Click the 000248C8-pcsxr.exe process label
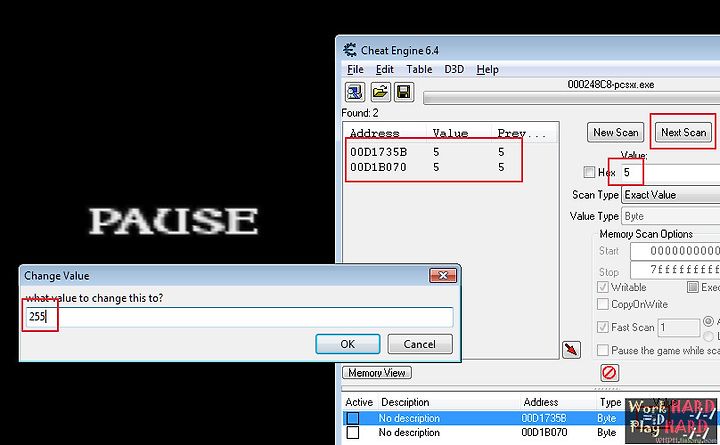Viewport: 720px width, 445px height. [x=611, y=84]
